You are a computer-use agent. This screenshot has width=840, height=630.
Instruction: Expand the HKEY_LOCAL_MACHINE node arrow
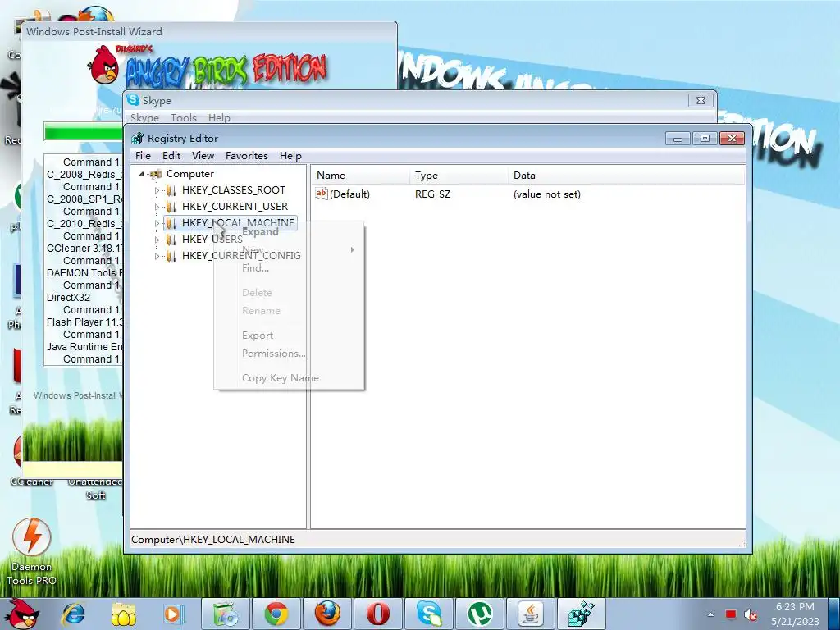157,223
